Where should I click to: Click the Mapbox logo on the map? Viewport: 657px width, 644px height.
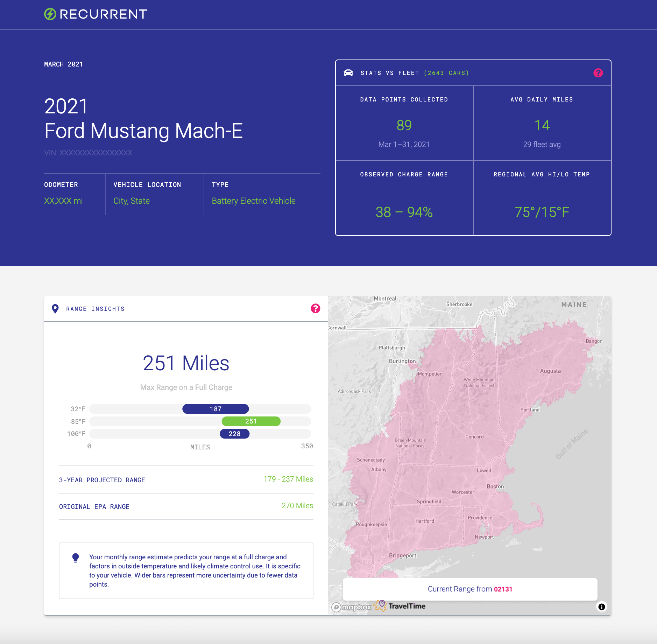352,607
